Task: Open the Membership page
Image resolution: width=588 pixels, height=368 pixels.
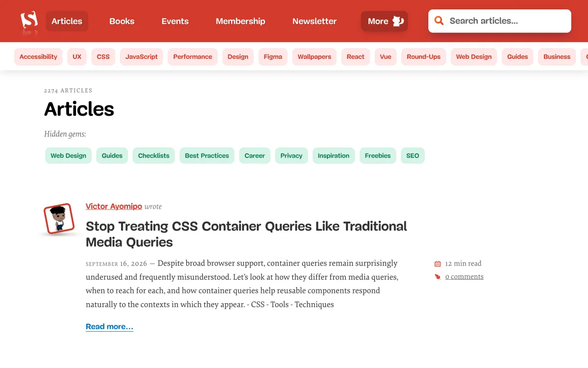Action: click(240, 21)
